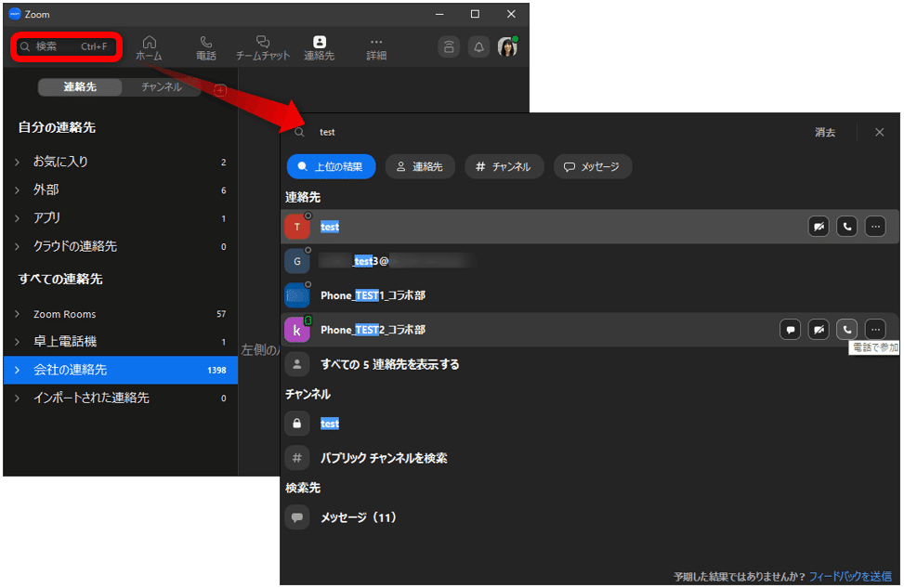Open the 詳細 more menu
The height and width of the screenshot is (588, 904).
(x=376, y=48)
